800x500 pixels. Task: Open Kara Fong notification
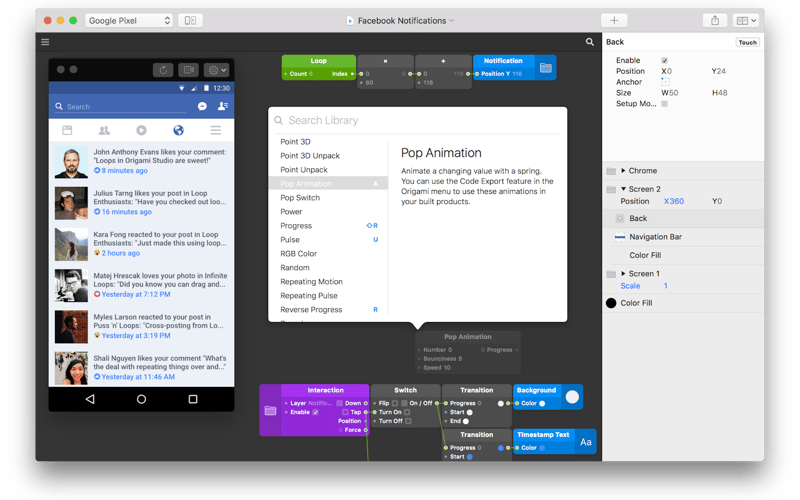(x=141, y=244)
